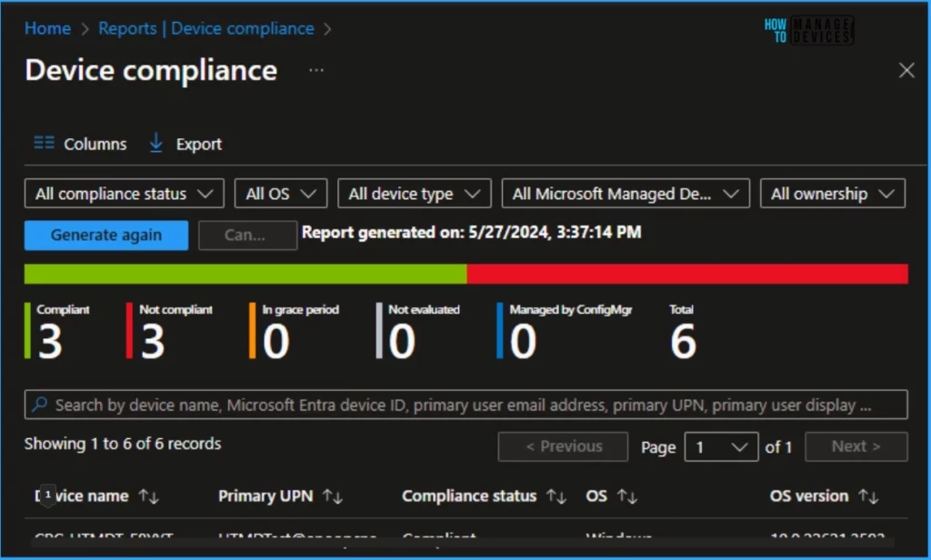931x560 pixels.
Task: Expand the All OS filter
Action: coord(281,194)
